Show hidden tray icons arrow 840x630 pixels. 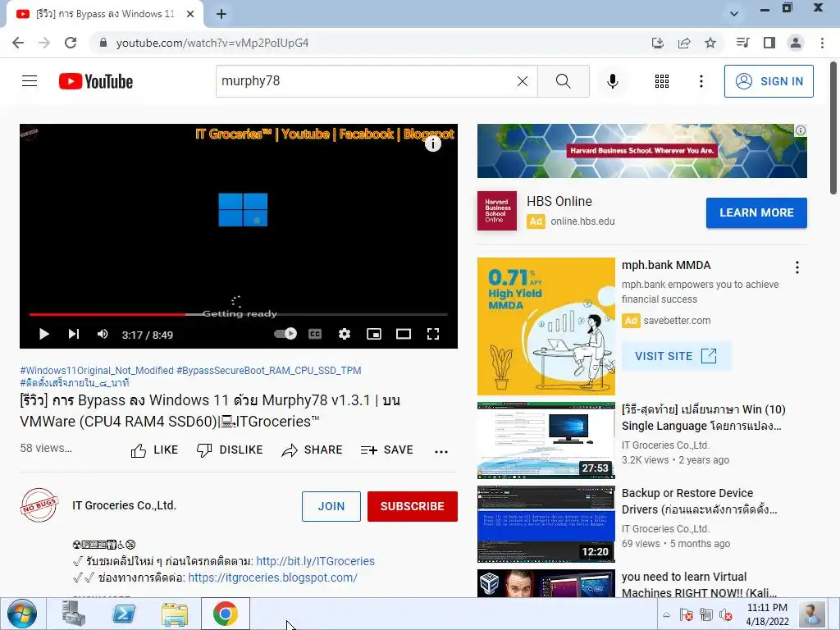[666, 614]
